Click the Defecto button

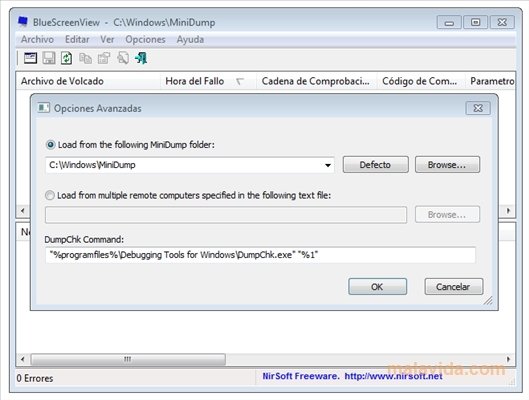tap(375, 165)
